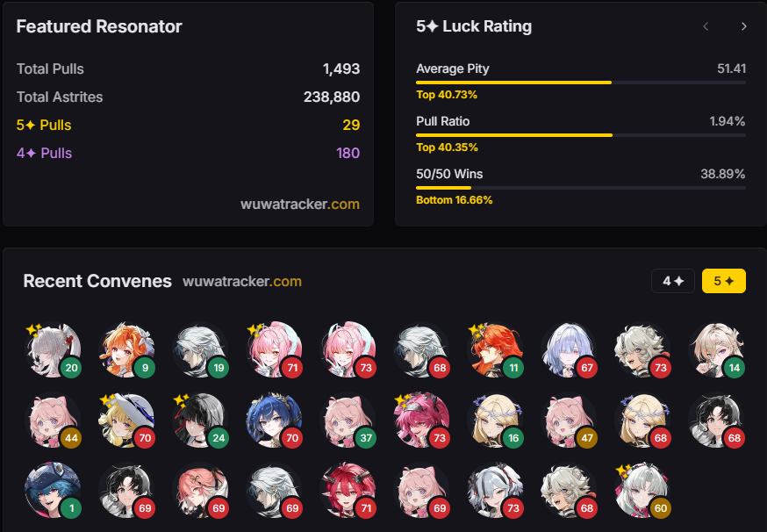Viewport: 767px width, 532px height.
Task: Toggle the 5-star filter button
Action: point(723,281)
